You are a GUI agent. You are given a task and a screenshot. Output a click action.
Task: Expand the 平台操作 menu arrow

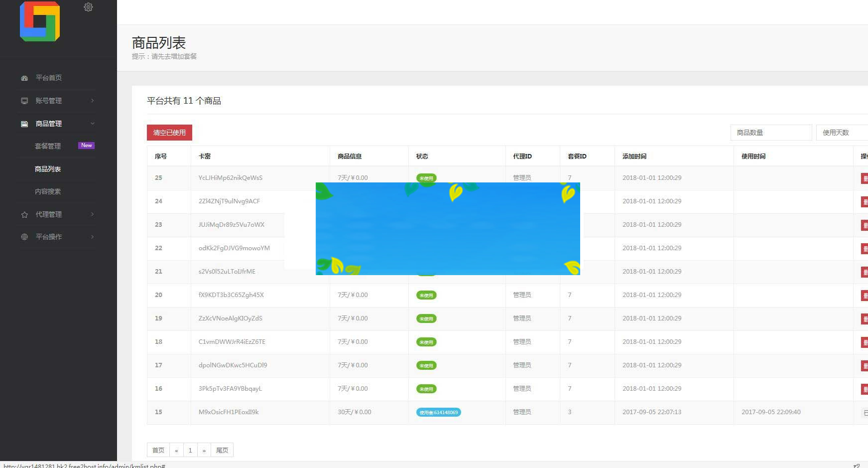pyautogui.click(x=92, y=237)
